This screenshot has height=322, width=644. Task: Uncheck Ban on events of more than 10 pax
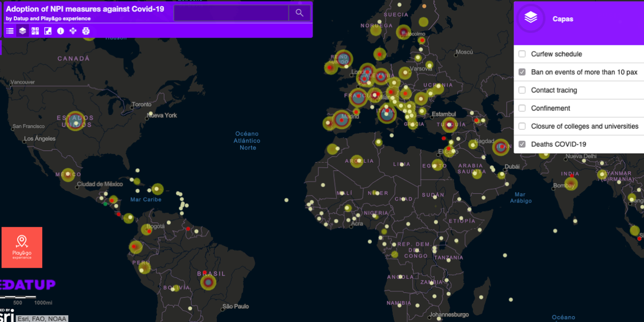pos(522,72)
